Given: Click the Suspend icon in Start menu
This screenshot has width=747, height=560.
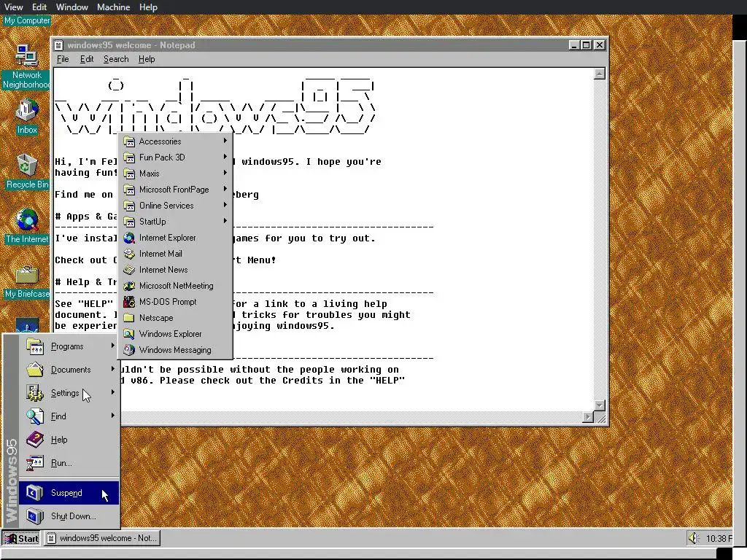Looking at the screenshot, I should (35, 493).
